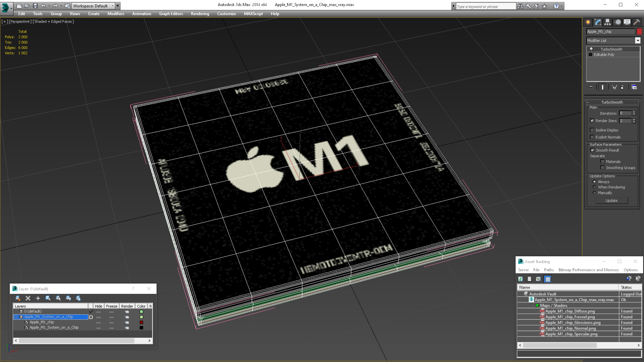Click Apple_M1_chip_Diffuse.png asset
Viewport: 644px width, 362px height.
pos(570,311)
